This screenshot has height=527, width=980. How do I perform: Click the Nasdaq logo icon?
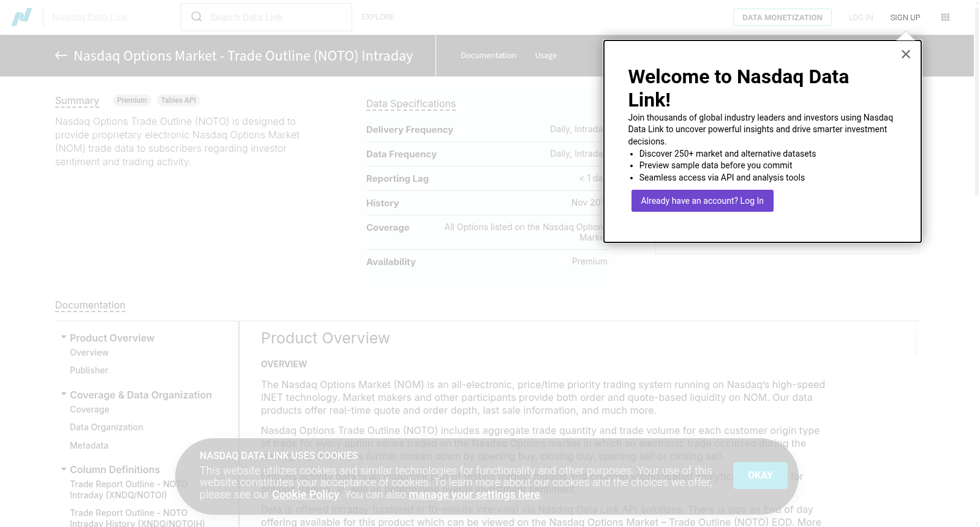[21, 17]
